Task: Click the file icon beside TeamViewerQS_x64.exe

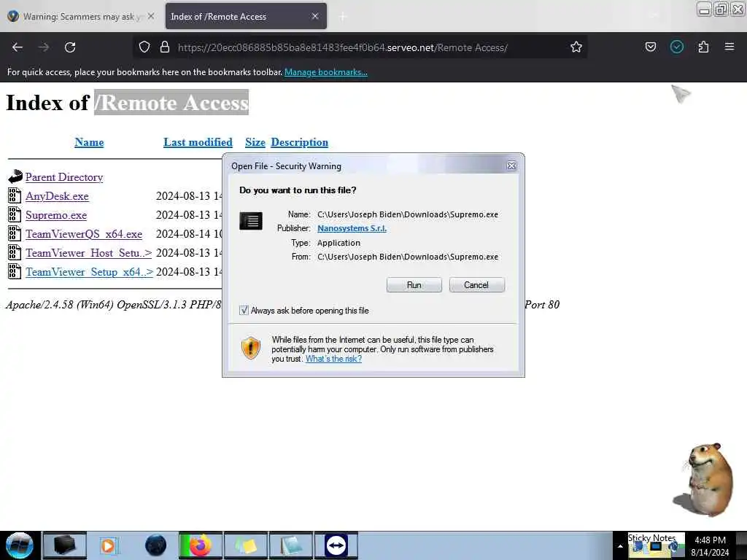Action: tap(15, 233)
